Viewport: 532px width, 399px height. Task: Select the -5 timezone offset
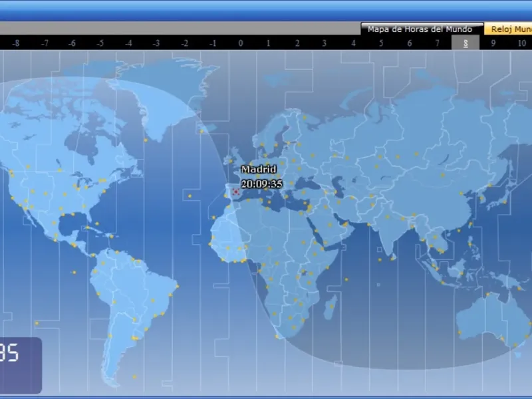click(100, 43)
